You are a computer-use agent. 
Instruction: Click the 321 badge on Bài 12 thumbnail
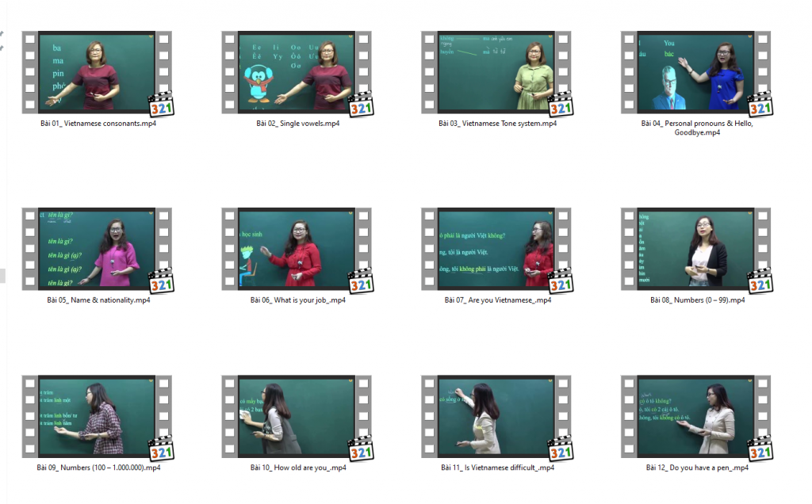tap(760, 449)
